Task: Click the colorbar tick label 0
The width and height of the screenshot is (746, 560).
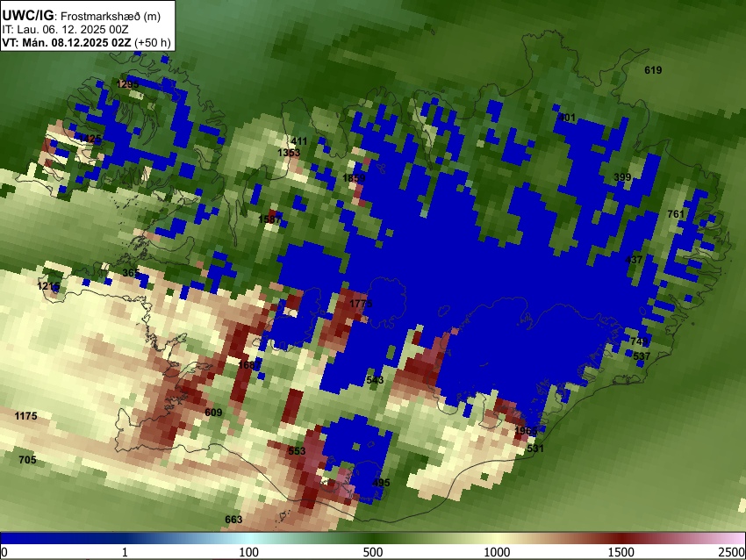Action: click(4, 552)
